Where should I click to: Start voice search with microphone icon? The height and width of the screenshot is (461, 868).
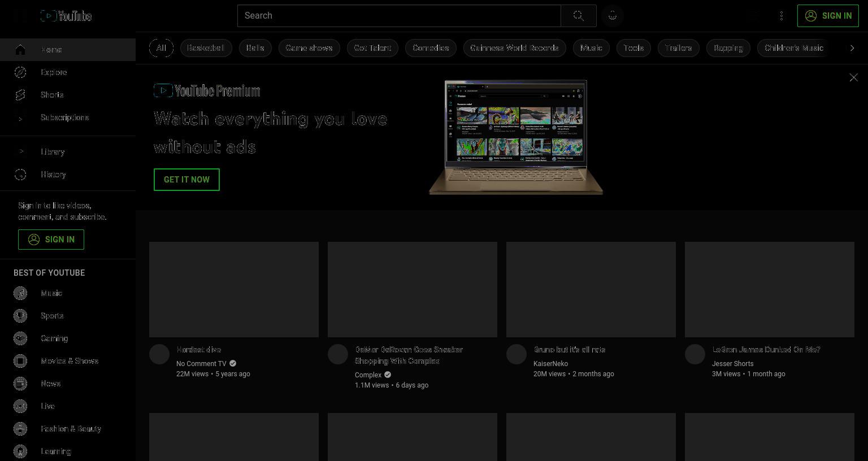point(613,16)
